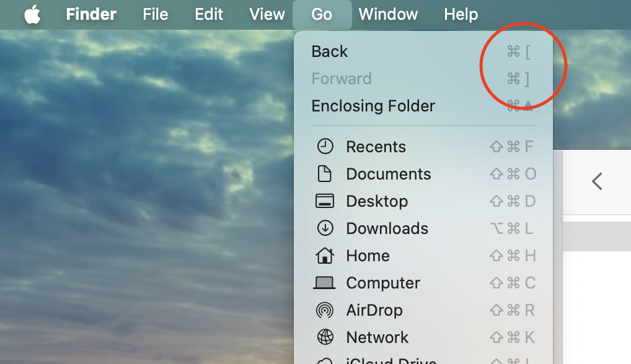
Task: Go to Desktop folder
Action: pos(423,201)
